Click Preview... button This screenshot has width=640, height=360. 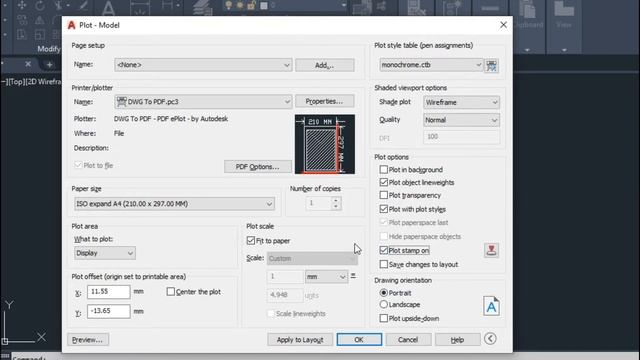[88, 340]
